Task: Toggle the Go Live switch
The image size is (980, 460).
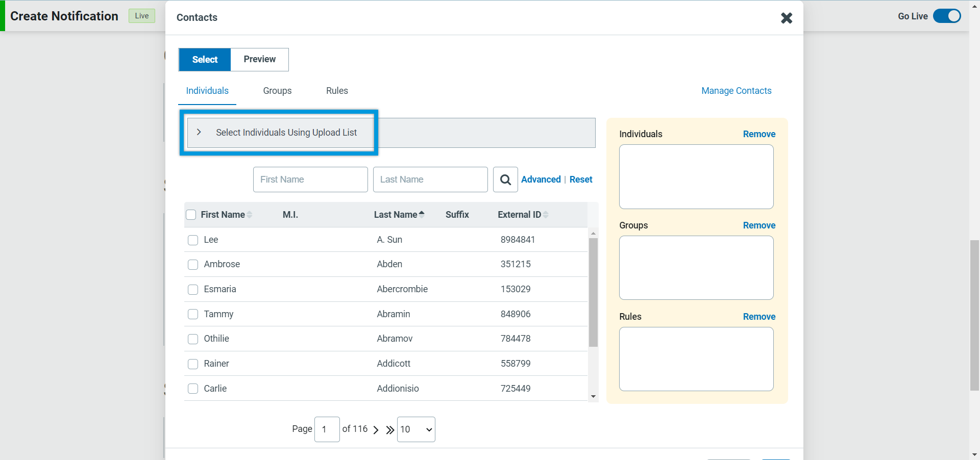Action: point(946,16)
